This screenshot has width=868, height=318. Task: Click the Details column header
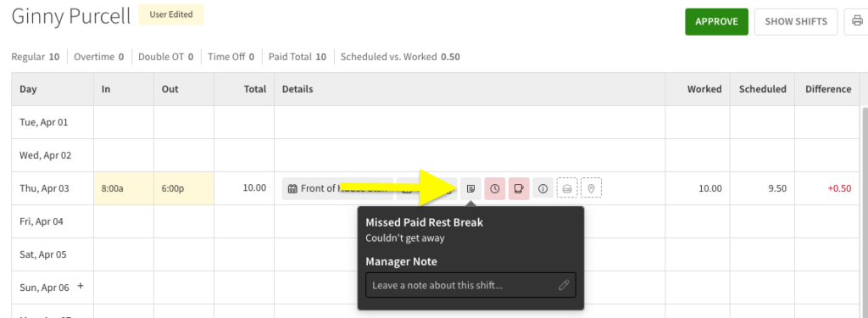point(298,89)
